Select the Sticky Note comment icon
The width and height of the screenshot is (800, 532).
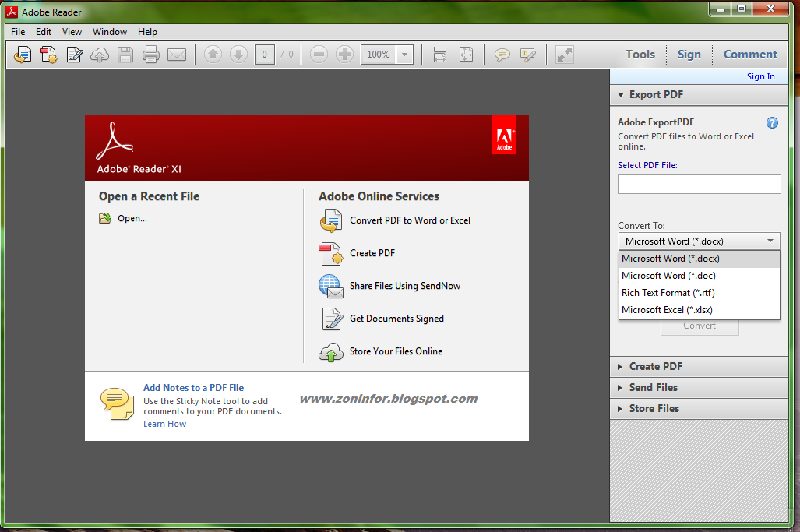(502, 55)
